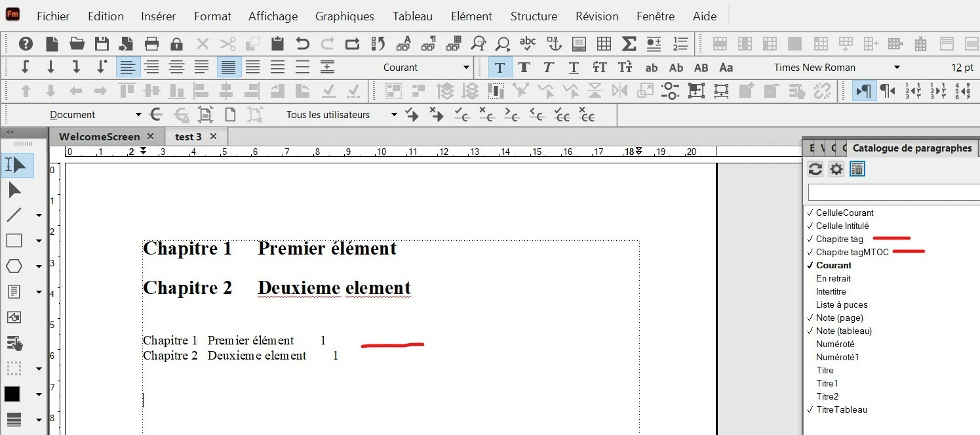
Task: Open the Tous les utilisateurs dropdown
Action: click(393, 115)
